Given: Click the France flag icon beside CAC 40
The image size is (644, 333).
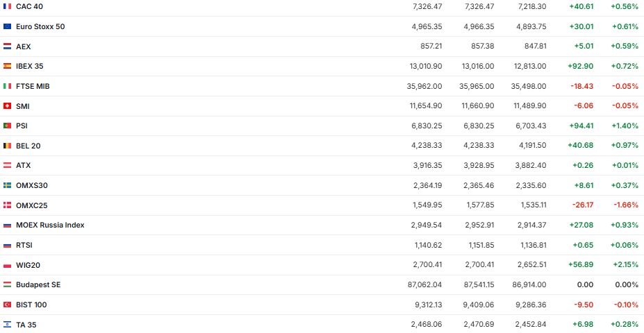Looking at the screenshot, I should point(8,6).
